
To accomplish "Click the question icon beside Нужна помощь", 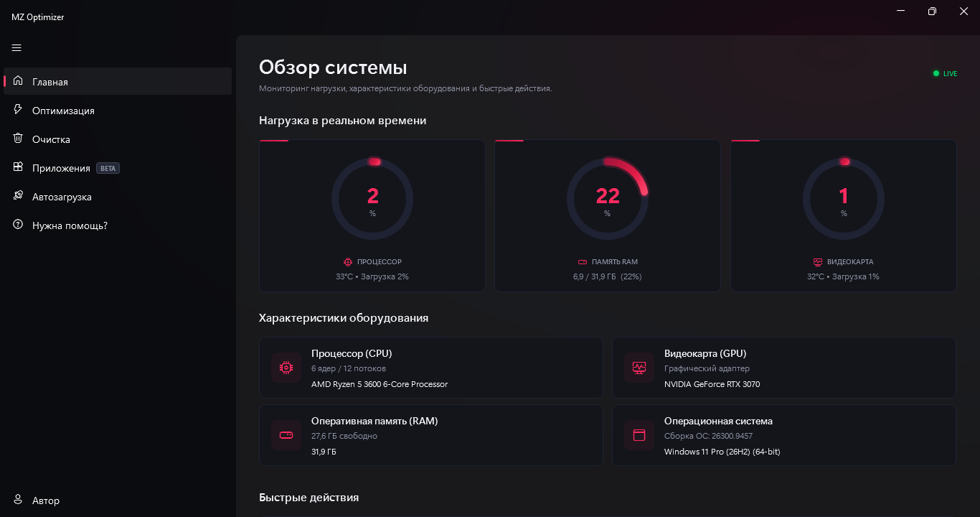I will pyautogui.click(x=18, y=225).
